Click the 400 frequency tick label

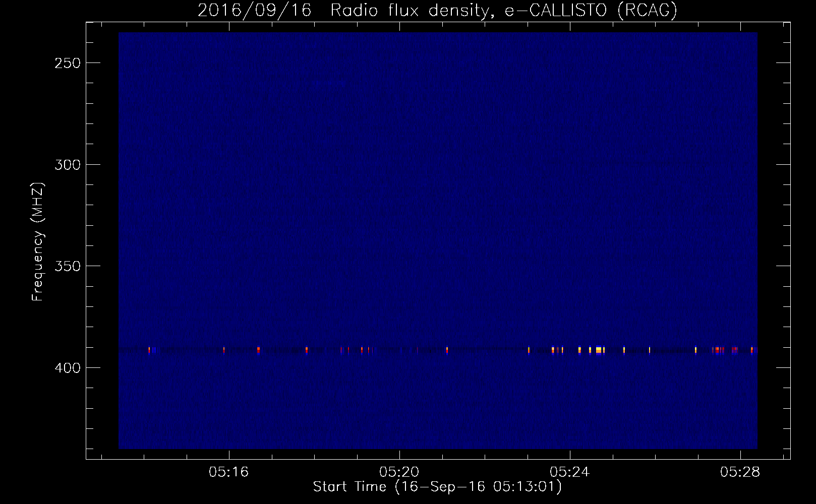[68, 368]
